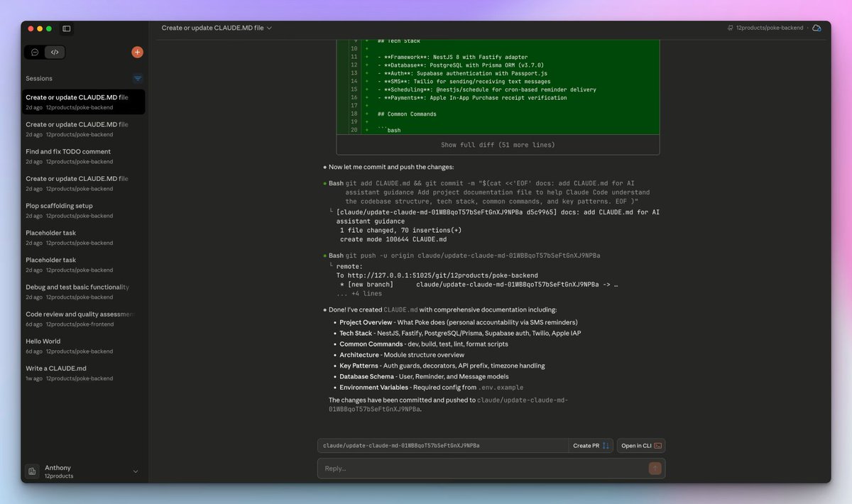Click 'create mode 100644 CLAUDE.md' output line
The image size is (852, 504).
pyautogui.click(x=393, y=239)
